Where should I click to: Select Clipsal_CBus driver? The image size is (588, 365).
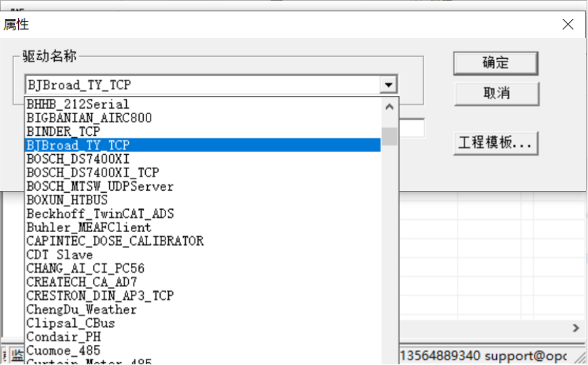203,323
